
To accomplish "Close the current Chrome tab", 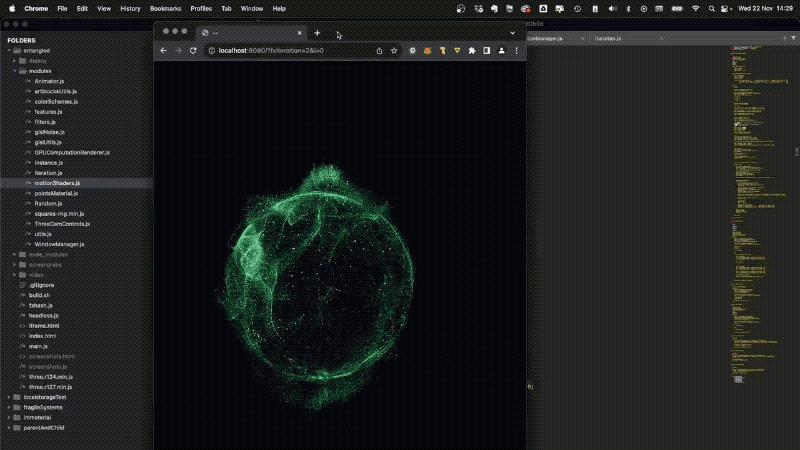I will coord(299,33).
